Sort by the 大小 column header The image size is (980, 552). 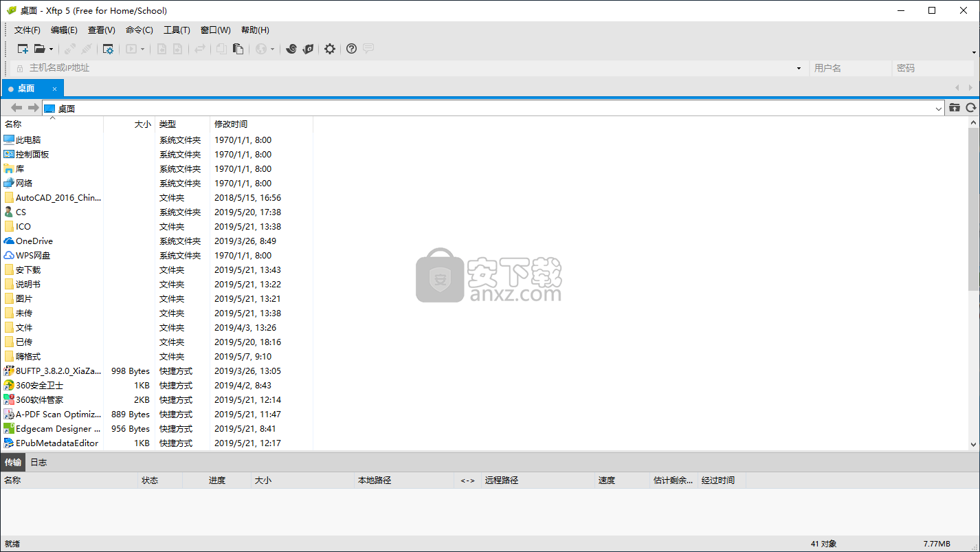(x=129, y=124)
